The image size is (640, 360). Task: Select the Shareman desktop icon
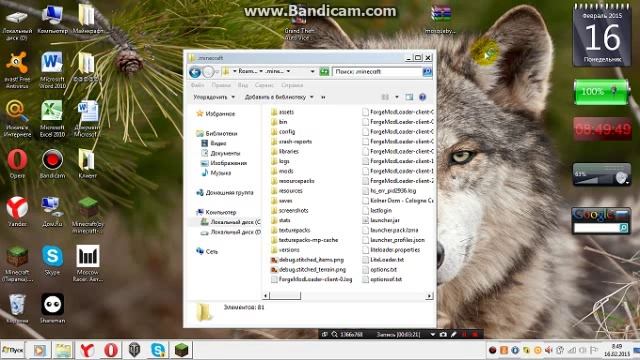point(52,309)
